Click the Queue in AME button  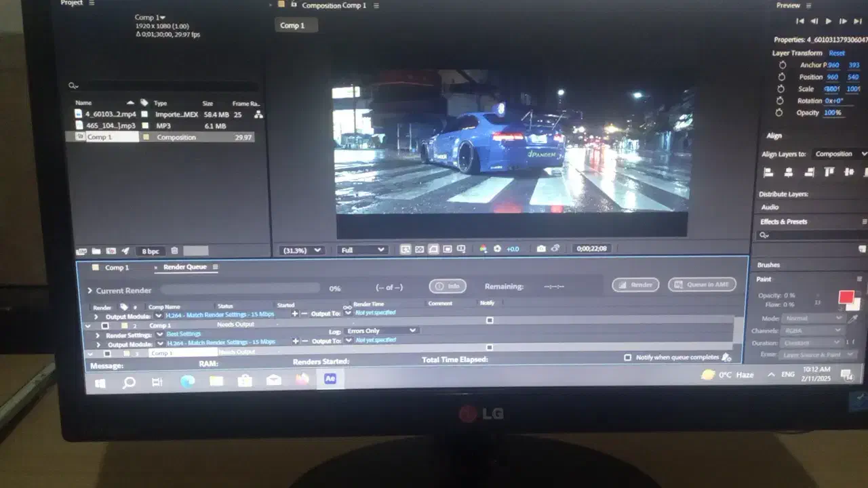tap(702, 285)
